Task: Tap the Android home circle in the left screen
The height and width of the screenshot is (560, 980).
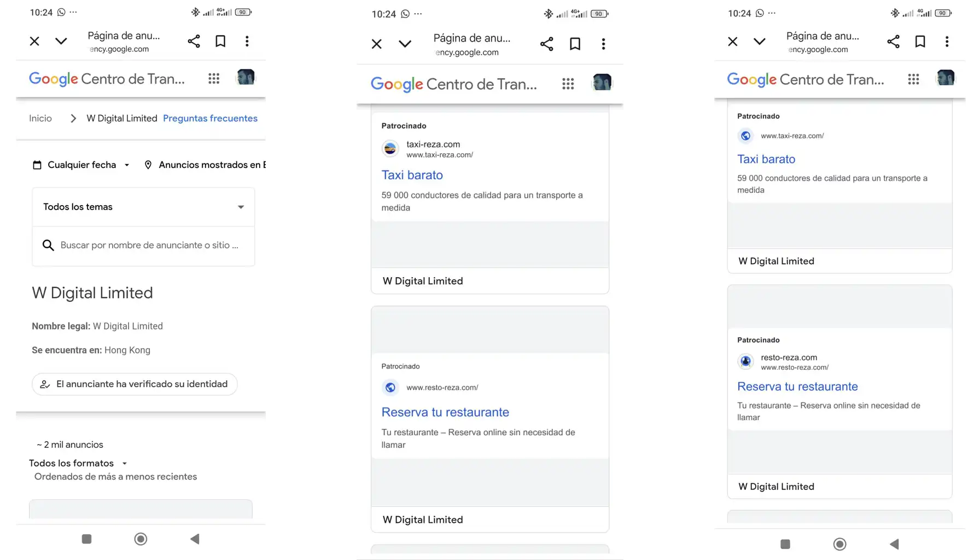Action: point(141,539)
